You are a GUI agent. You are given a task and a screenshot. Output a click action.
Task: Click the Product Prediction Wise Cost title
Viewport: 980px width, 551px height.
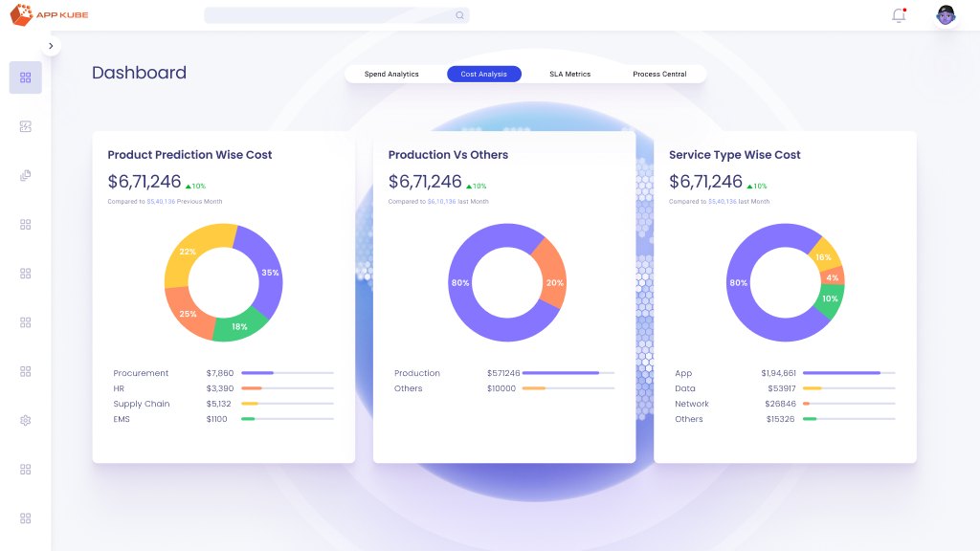pyautogui.click(x=190, y=154)
